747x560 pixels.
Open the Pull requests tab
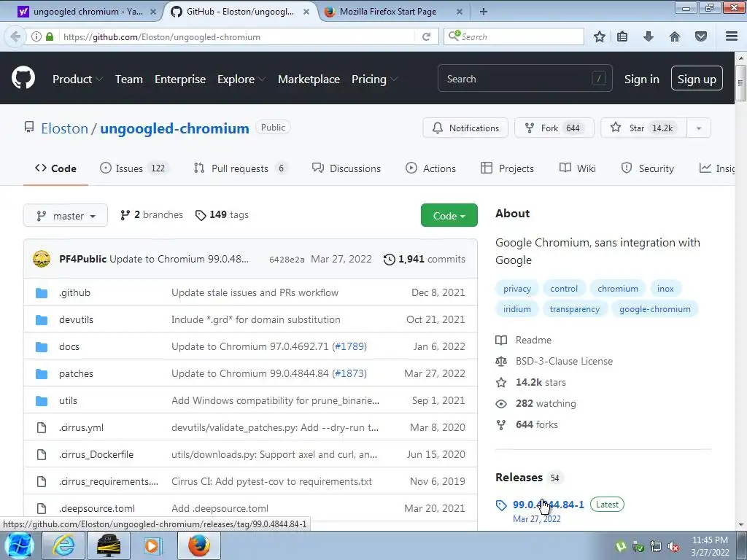[x=241, y=168]
